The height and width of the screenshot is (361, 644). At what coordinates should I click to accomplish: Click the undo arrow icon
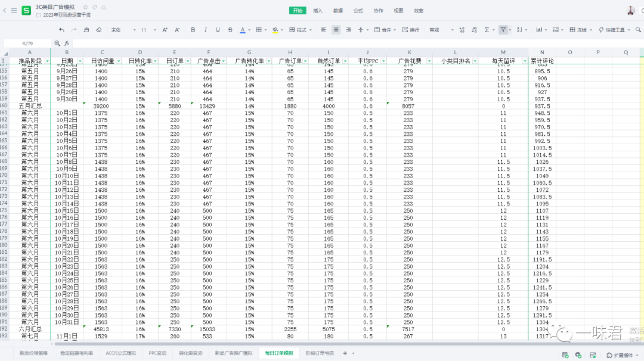pyautogui.click(x=62, y=30)
